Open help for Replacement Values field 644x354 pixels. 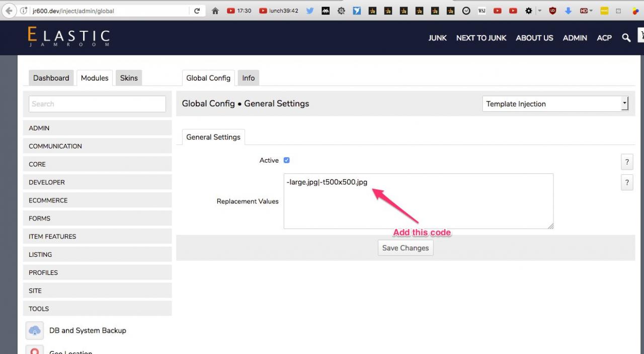click(626, 182)
